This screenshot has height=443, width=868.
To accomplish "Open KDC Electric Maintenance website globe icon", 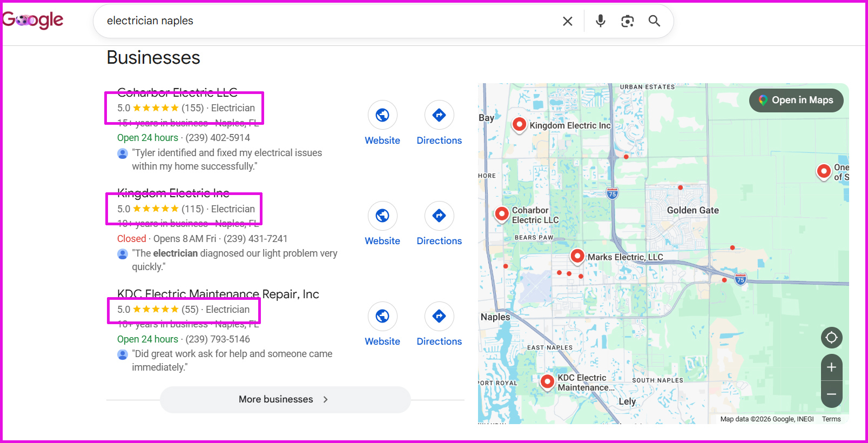I will pyautogui.click(x=382, y=316).
